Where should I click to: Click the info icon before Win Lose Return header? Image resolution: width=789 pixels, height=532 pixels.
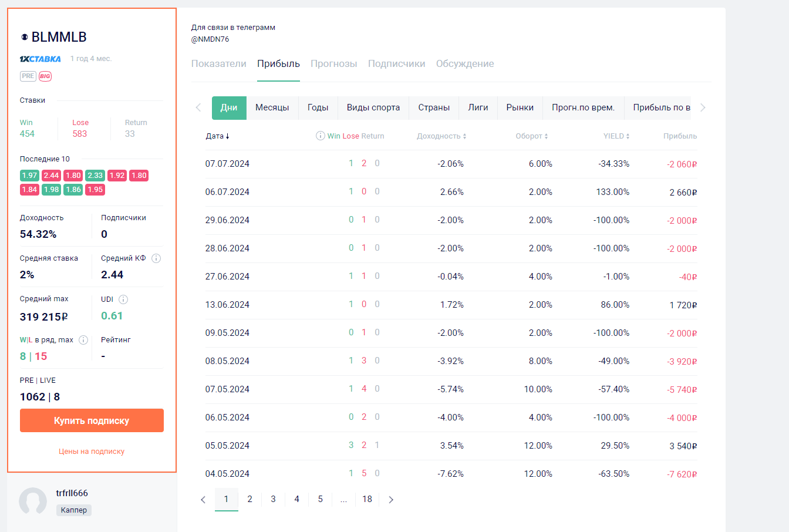pyautogui.click(x=321, y=136)
